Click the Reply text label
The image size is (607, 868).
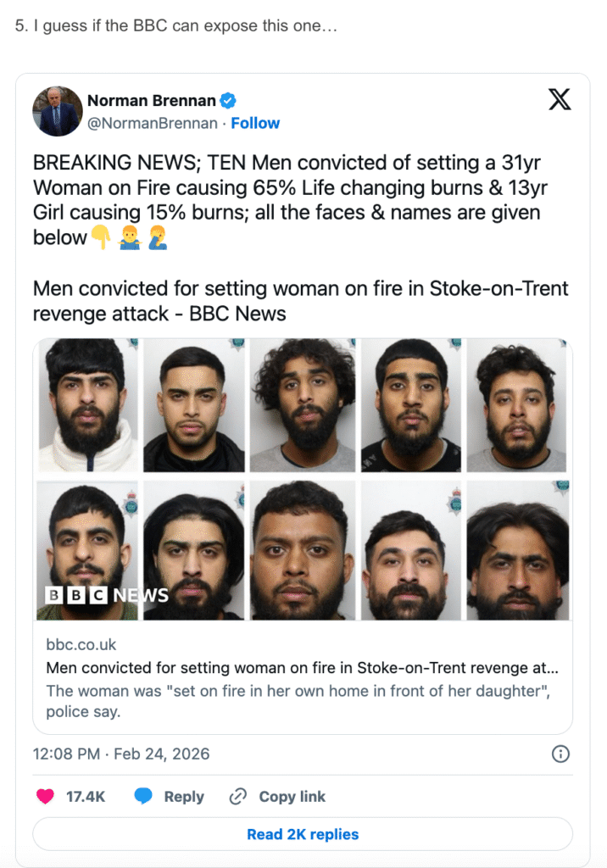pos(184,797)
